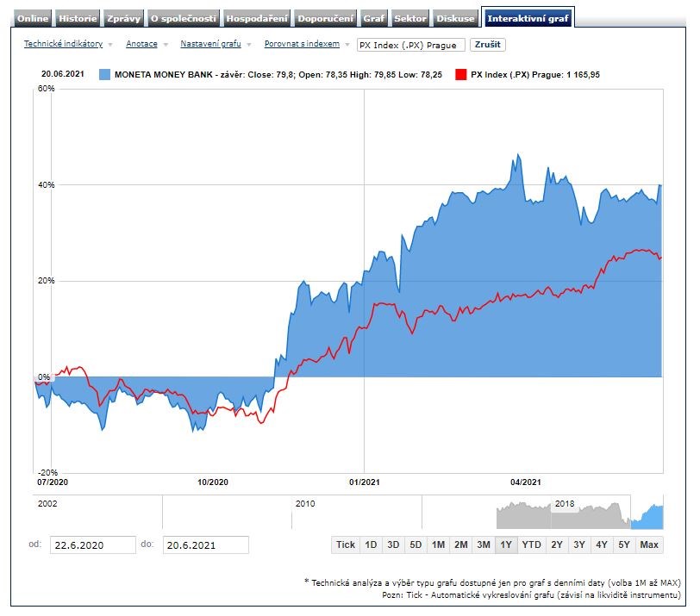Screen dimensions: 700x616
Task: Open the Technické indikátory dropdown
Action: (x=63, y=44)
